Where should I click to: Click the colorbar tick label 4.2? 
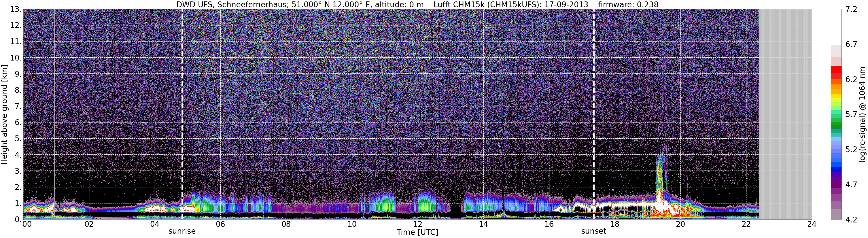tap(851, 220)
